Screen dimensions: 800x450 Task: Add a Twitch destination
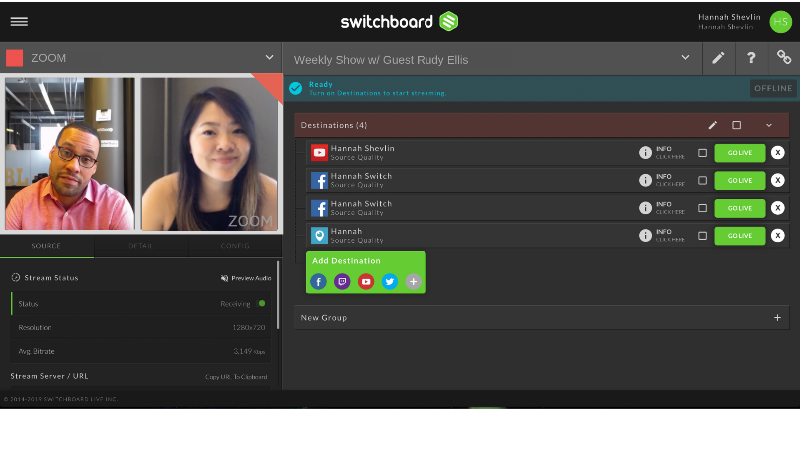coord(342,281)
